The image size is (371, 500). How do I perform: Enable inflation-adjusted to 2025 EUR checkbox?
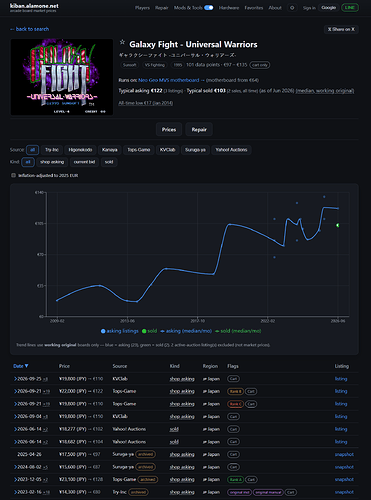(14, 175)
